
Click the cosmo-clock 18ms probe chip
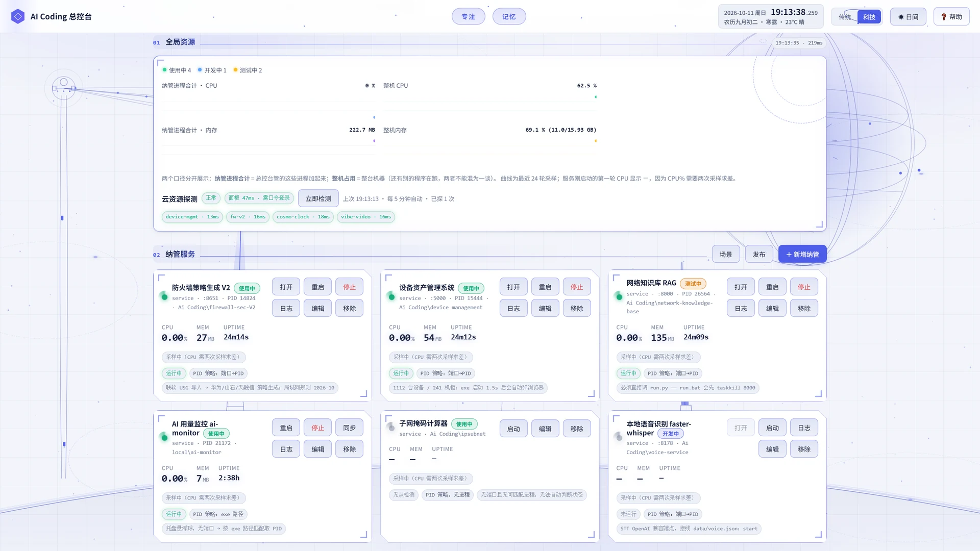303,217
